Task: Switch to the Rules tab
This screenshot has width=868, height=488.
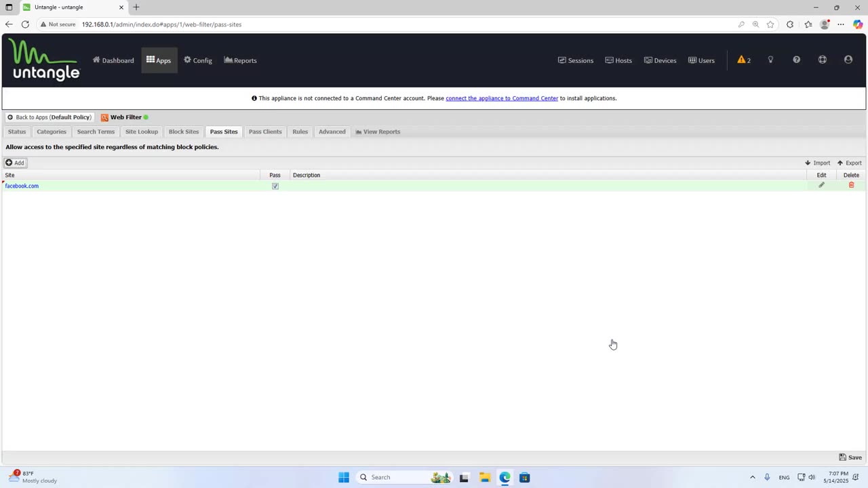Action: (300, 131)
